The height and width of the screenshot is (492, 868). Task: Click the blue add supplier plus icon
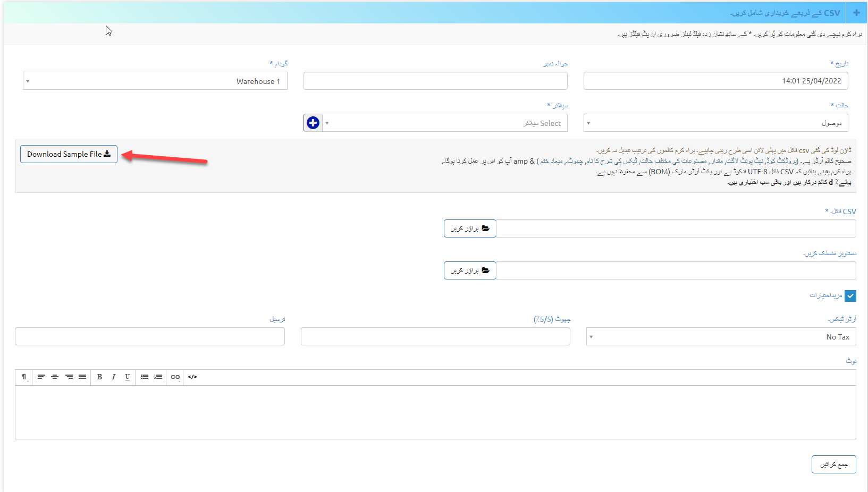[313, 123]
